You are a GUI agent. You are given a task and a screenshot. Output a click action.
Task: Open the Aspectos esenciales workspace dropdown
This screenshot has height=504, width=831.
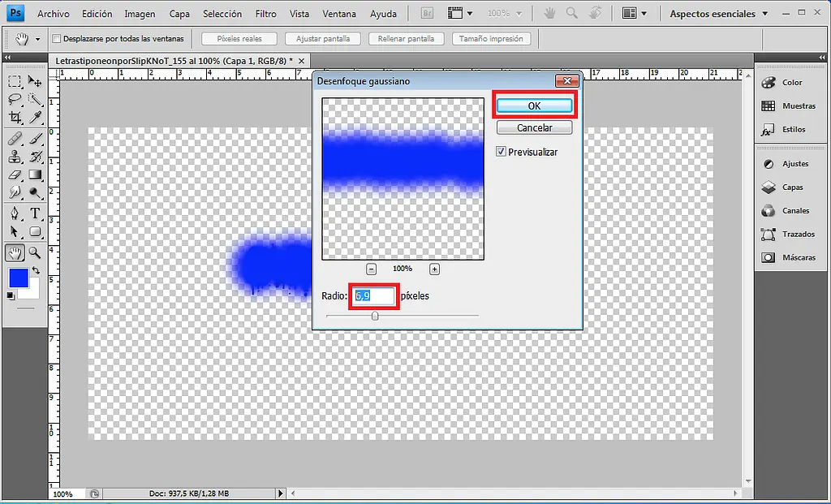point(714,13)
